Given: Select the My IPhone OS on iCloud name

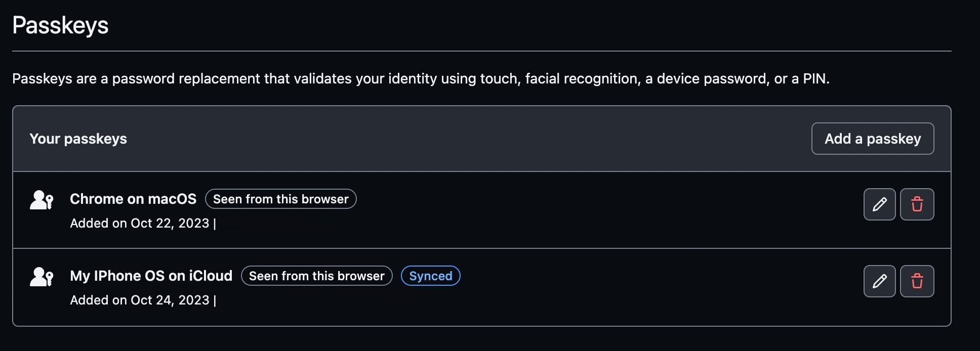Looking at the screenshot, I should click(151, 276).
